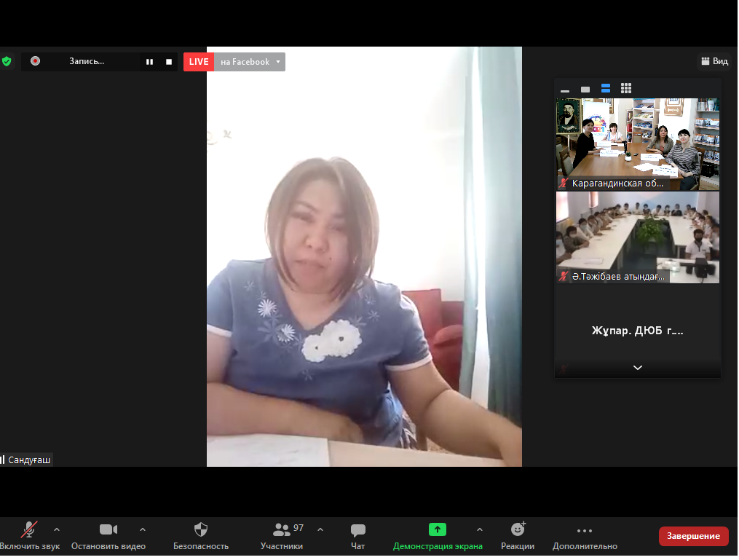Viewport: 739px width, 560px height.
Task: Open the LIVE on Facebook dropdown
Action: pos(277,62)
